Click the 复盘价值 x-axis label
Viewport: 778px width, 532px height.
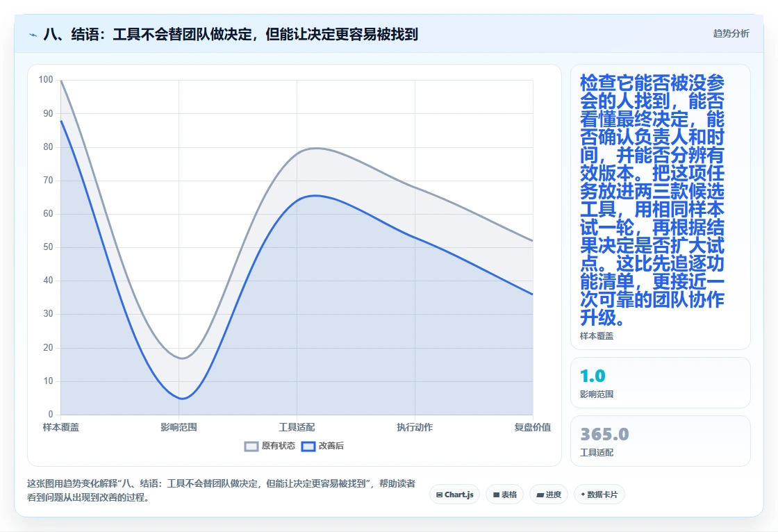pyautogui.click(x=532, y=427)
